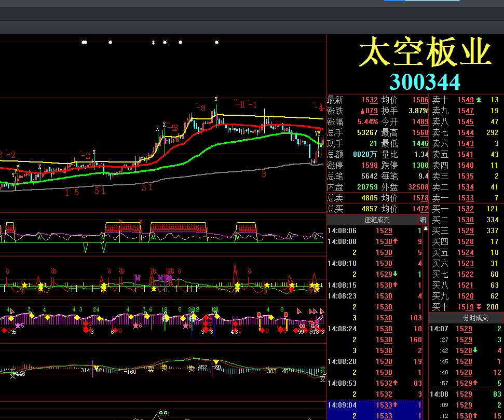Click the 买三 volume 337

[493, 231]
